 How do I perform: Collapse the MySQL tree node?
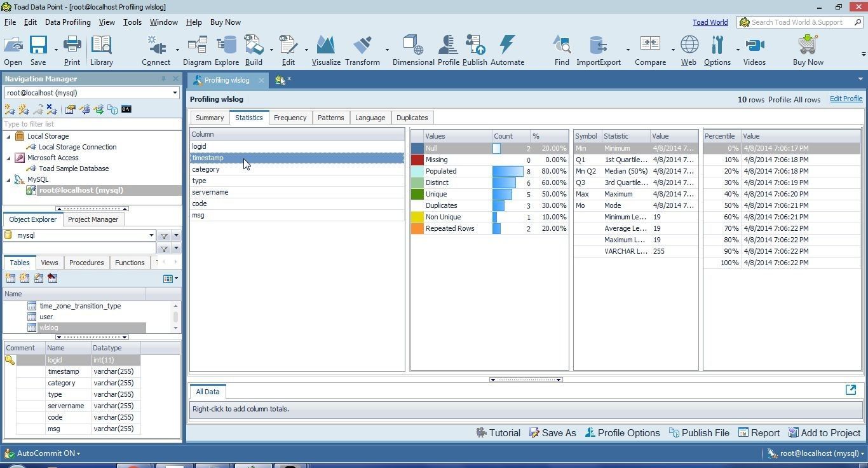(x=9, y=179)
